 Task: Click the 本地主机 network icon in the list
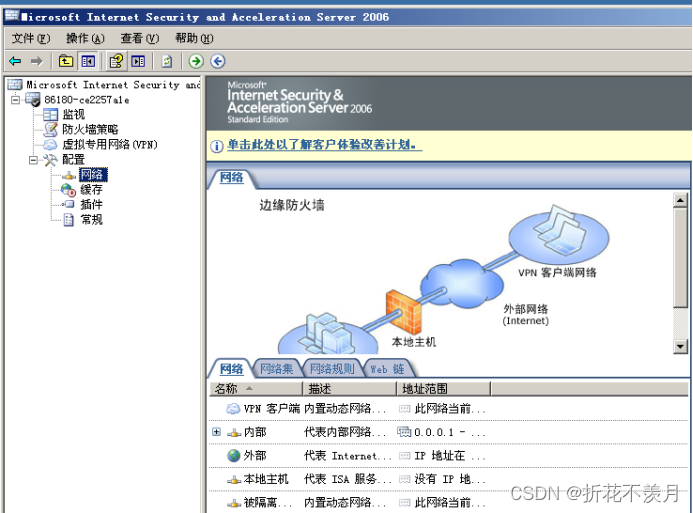click(x=234, y=479)
